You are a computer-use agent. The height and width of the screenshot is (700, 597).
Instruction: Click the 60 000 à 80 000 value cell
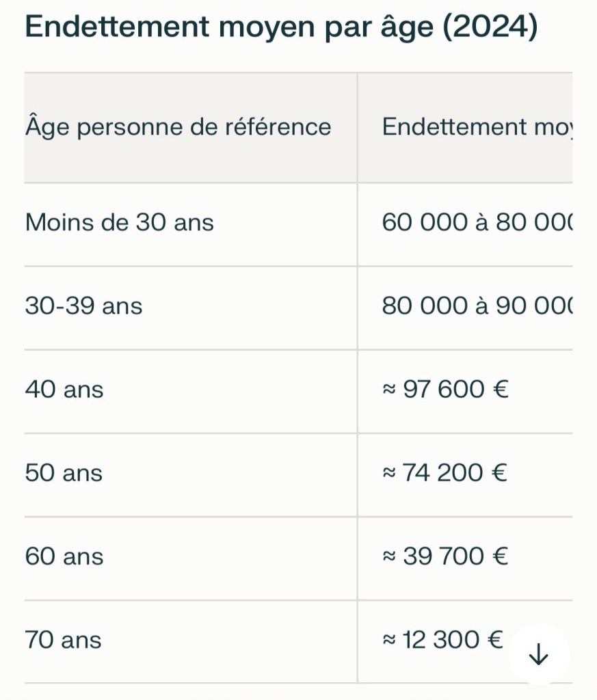[x=477, y=223]
